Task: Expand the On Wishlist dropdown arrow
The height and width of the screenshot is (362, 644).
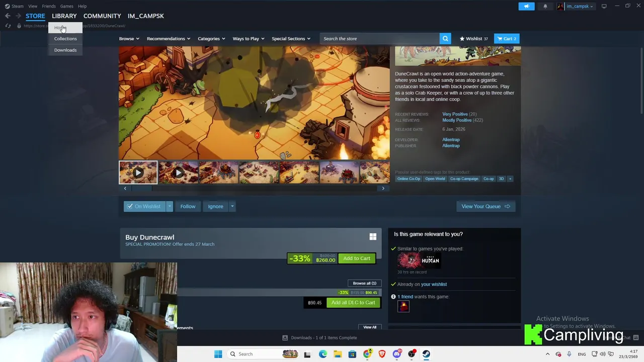Action: [x=170, y=206]
